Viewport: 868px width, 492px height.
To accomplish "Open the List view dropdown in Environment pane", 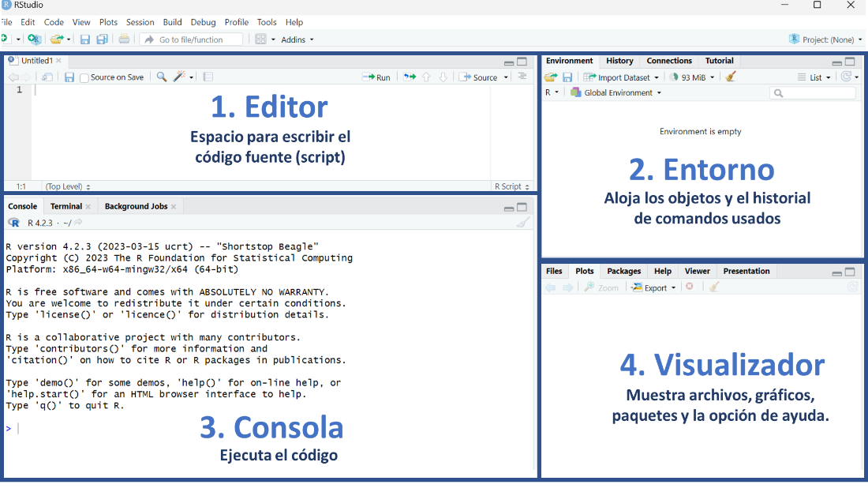I will point(814,77).
